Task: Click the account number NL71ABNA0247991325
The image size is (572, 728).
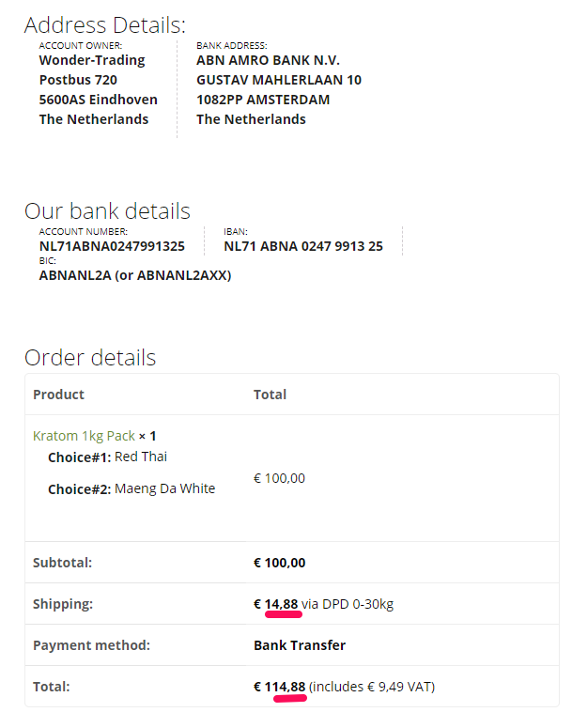Action: click(x=112, y=246)
